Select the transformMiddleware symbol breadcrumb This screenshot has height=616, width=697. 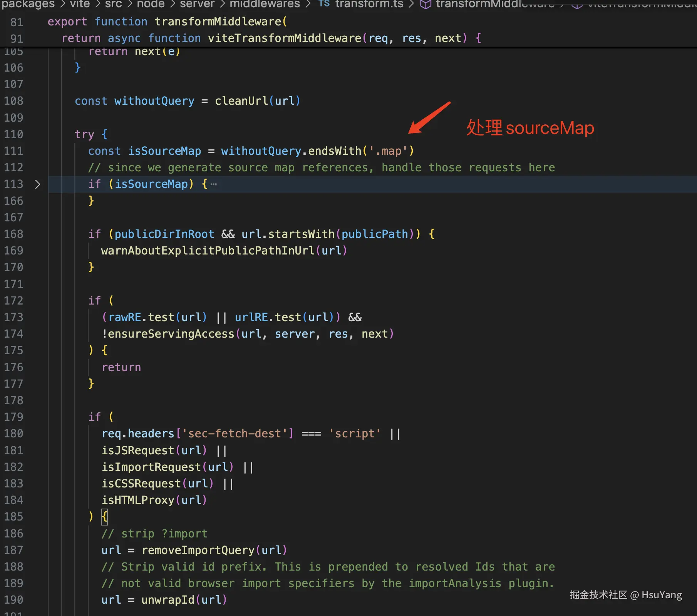click(x=495, y=4)
